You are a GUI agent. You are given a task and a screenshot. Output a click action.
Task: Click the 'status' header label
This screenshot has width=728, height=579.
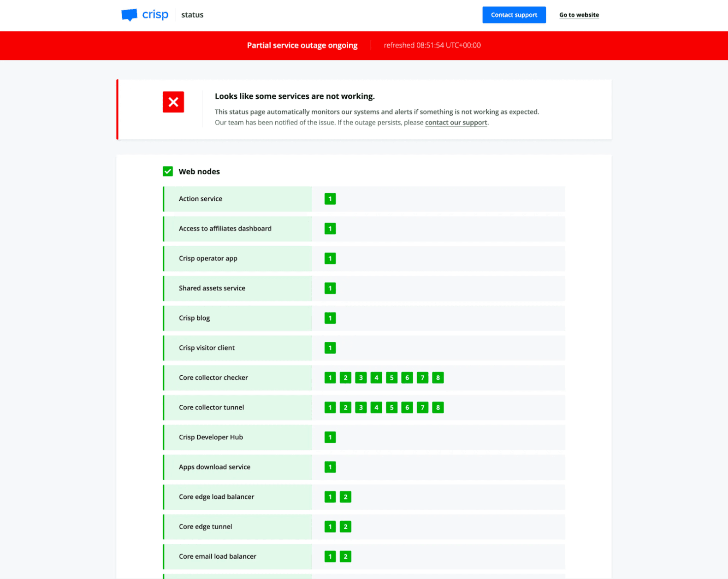[x=192, y=15]
